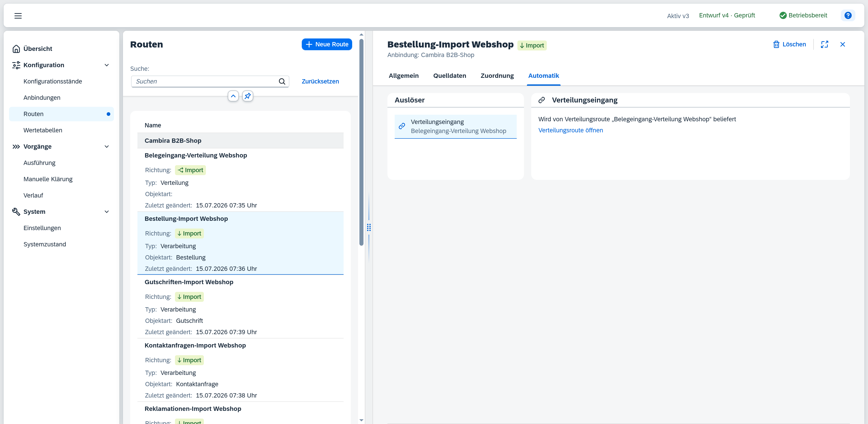Screen dimensions: 868x424
Task: Open Konfigurationsstände in the sidebar
Action: pyautogui.click(x=61, y=82)
